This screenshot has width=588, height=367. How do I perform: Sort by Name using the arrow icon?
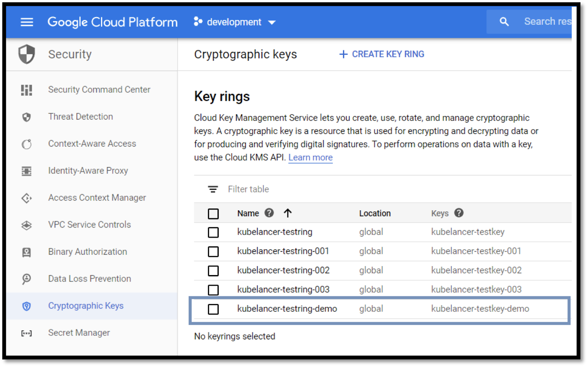pyautogui.click(x=288, y=213)
